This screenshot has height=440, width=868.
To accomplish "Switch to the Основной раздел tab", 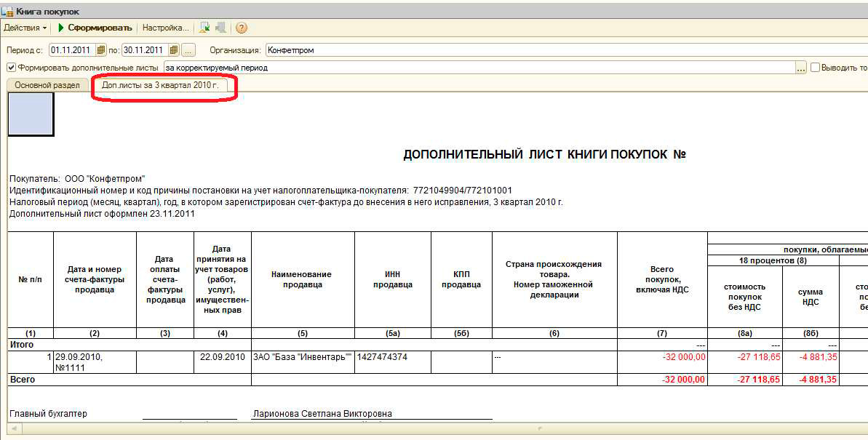I will coord(47,85).
